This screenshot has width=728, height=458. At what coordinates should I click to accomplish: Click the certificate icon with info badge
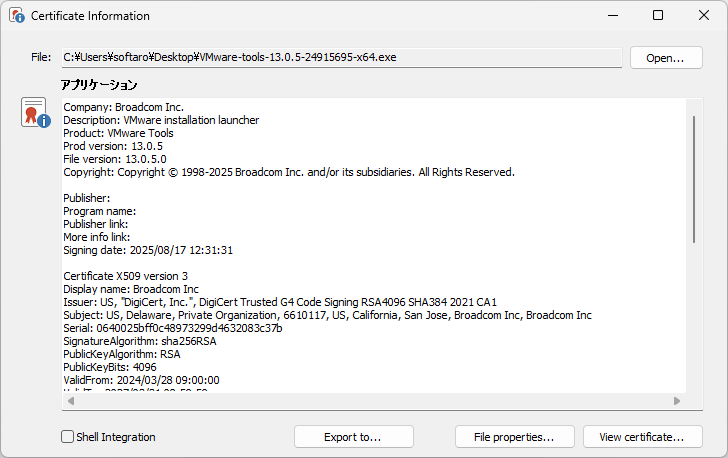coord(35,112)
